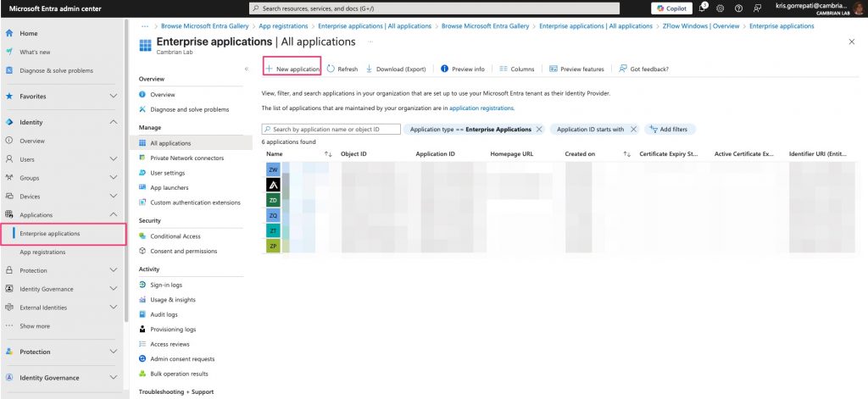Click Add filters button
This screenshot has width=868, height=399.
670,130
